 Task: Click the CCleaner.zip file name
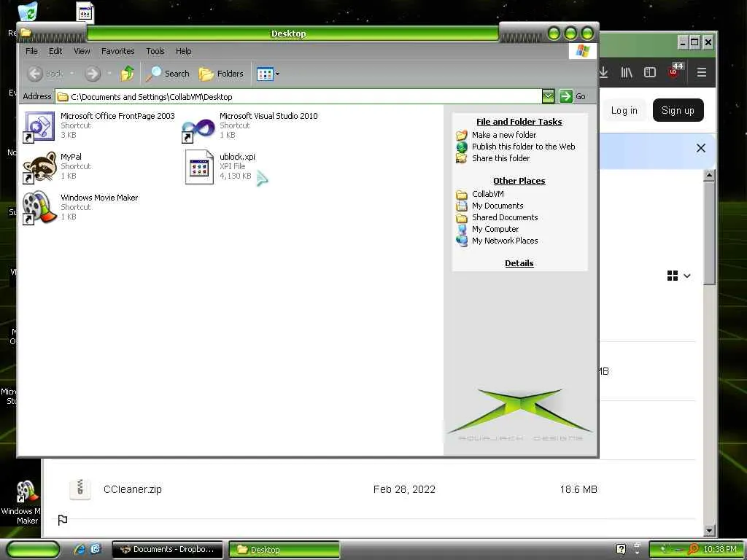coord(133,489)
